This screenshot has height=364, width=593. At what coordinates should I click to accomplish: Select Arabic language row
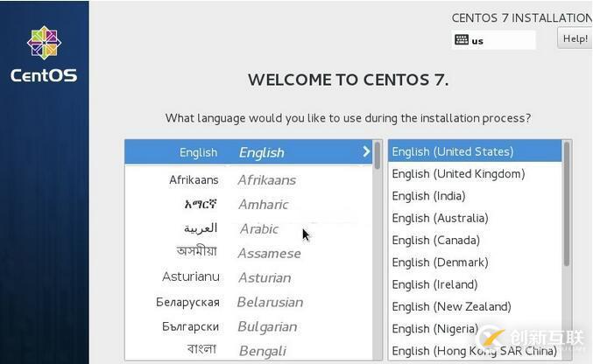tap(249, 228)
